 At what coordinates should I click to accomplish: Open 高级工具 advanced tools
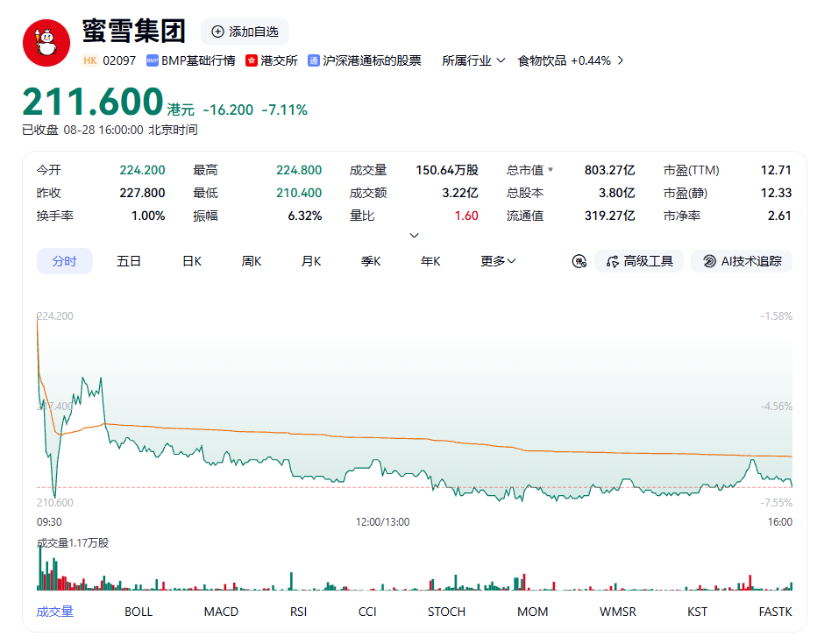(639, 261)
